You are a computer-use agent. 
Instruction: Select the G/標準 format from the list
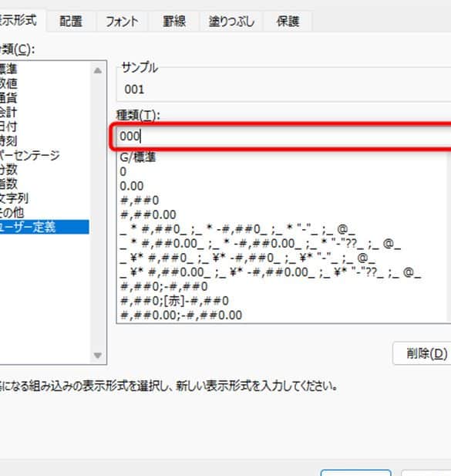point(138,157)
